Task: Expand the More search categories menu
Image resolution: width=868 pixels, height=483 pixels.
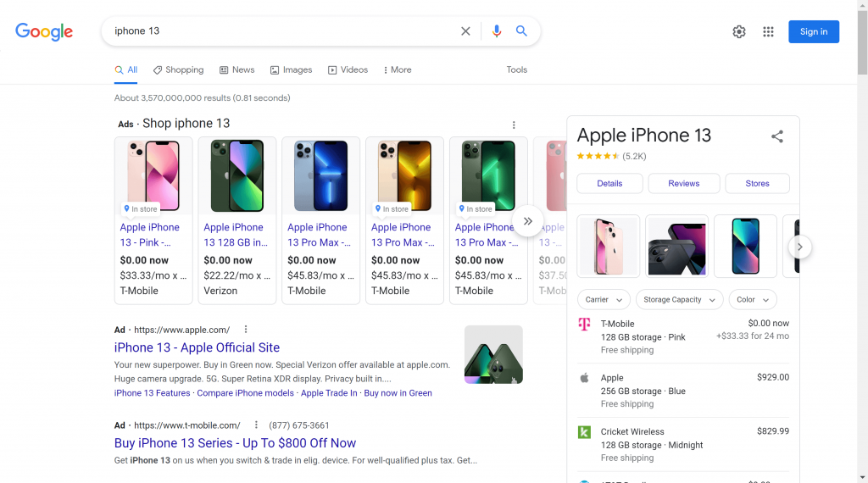Action: 398,69
